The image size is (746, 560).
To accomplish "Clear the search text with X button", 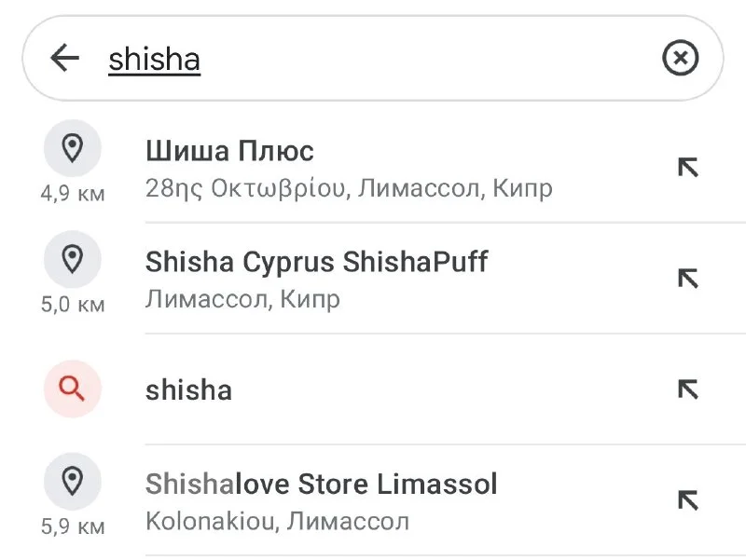I will [680, 59].
